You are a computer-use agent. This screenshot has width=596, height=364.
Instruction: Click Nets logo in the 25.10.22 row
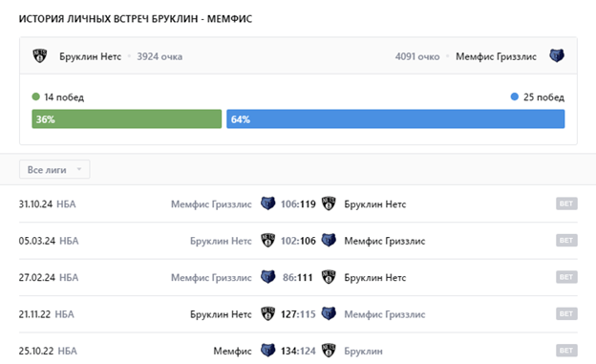[329, 351]
